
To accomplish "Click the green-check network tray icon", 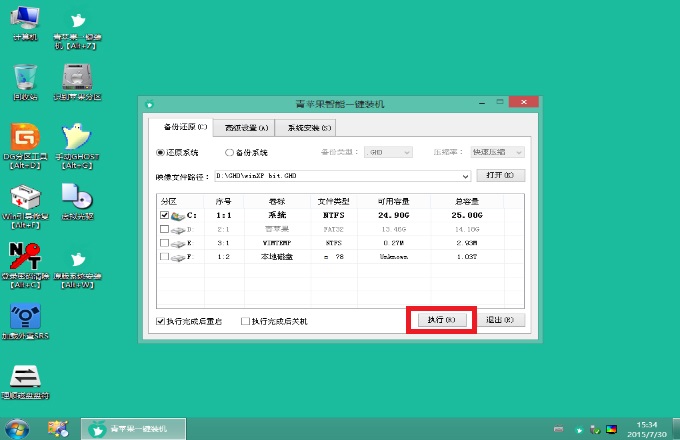I will (595, 430).
